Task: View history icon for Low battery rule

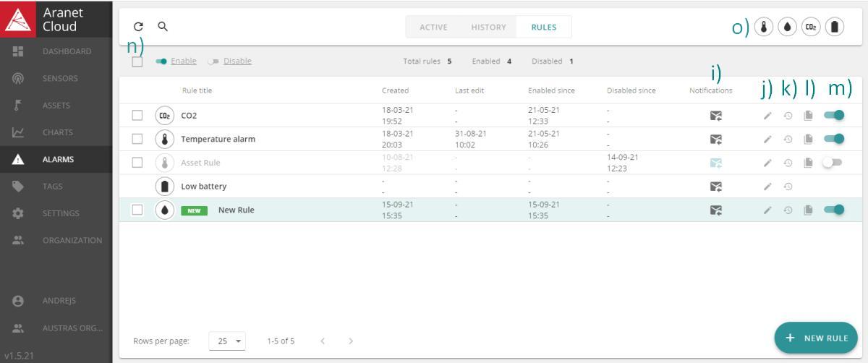Action: (x=788, y=186)
